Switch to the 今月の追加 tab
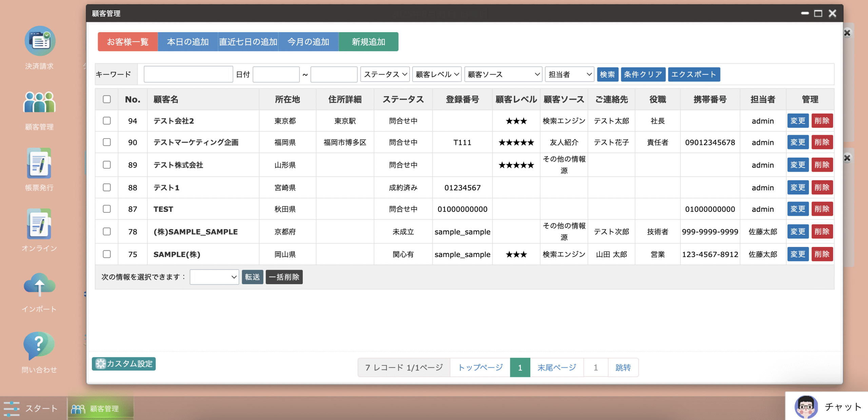Screen dimensions: 868x420 308,42
